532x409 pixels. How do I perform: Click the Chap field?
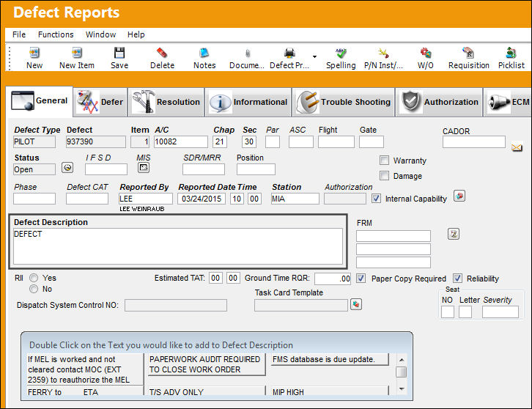[x=220, y=142]
